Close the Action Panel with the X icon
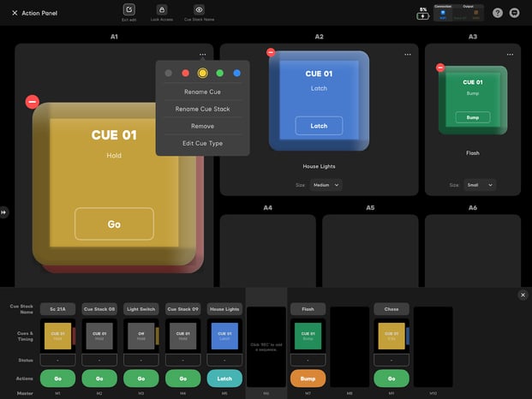This screenshot has height=399, width=532. point(15,13)
